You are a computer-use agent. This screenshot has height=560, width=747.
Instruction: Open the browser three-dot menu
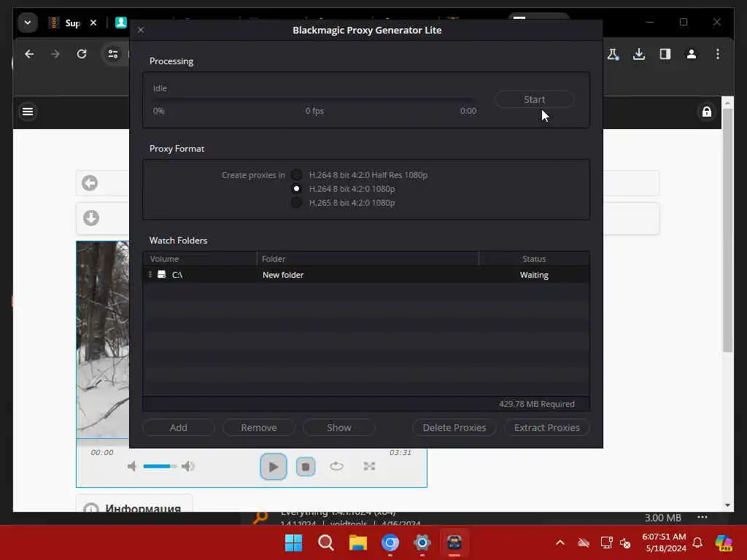coord(718,54)
